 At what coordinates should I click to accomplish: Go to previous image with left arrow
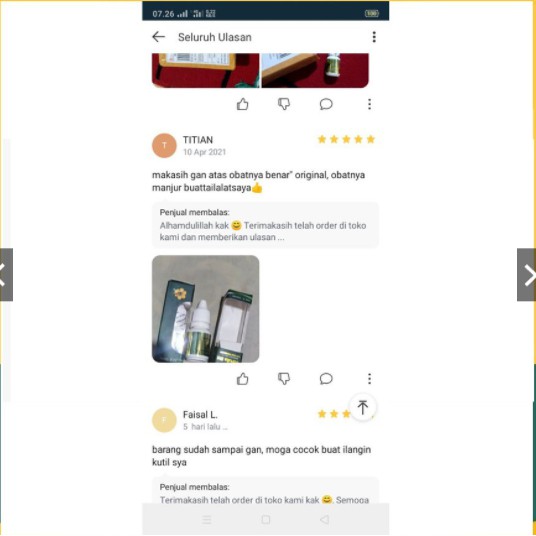[6, 274]
